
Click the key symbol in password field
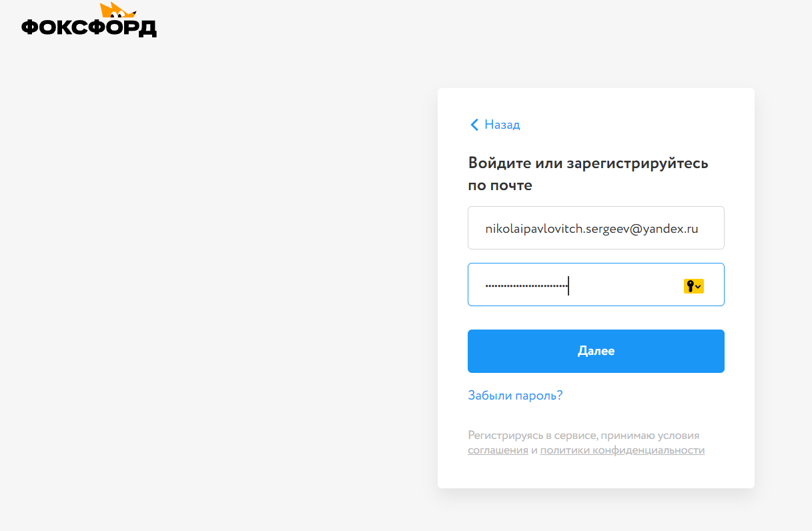689,286
